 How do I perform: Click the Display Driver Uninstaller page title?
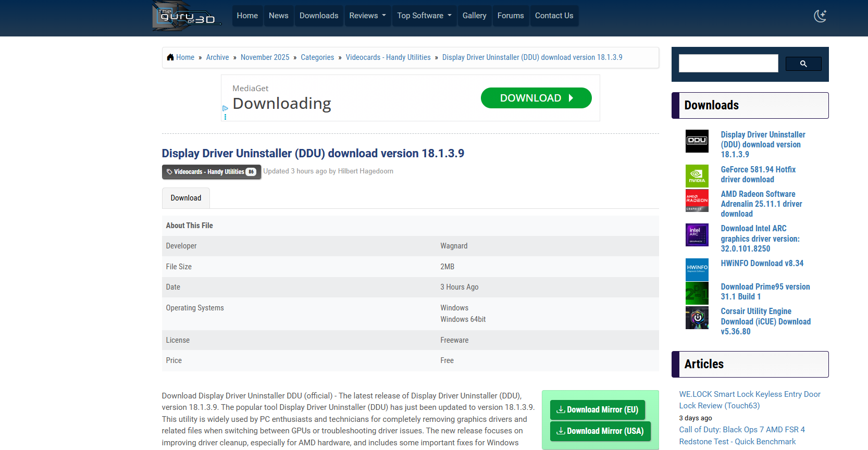point(313,153)
